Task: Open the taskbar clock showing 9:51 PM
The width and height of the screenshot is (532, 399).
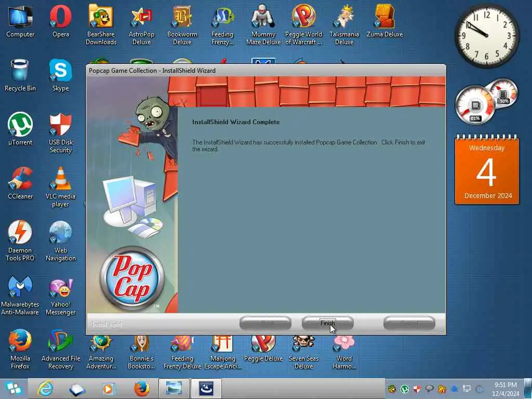Action: click(x=506, y=389)
